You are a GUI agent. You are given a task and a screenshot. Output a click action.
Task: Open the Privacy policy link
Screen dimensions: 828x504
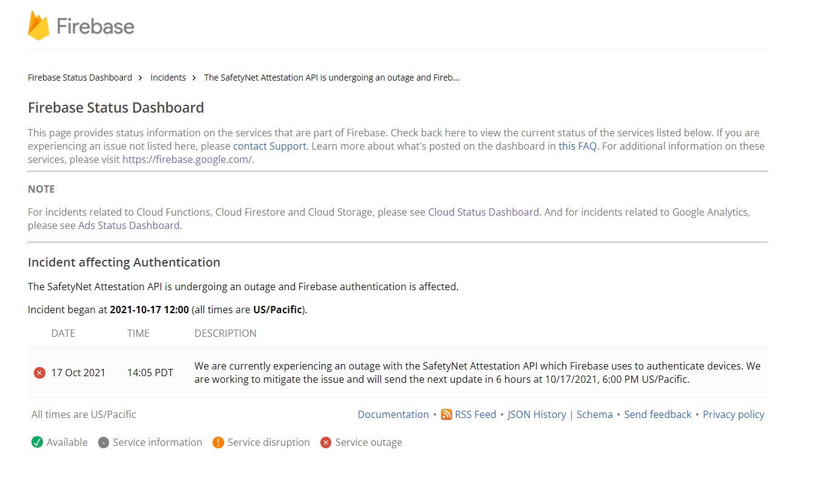click(x=734, y=414)
